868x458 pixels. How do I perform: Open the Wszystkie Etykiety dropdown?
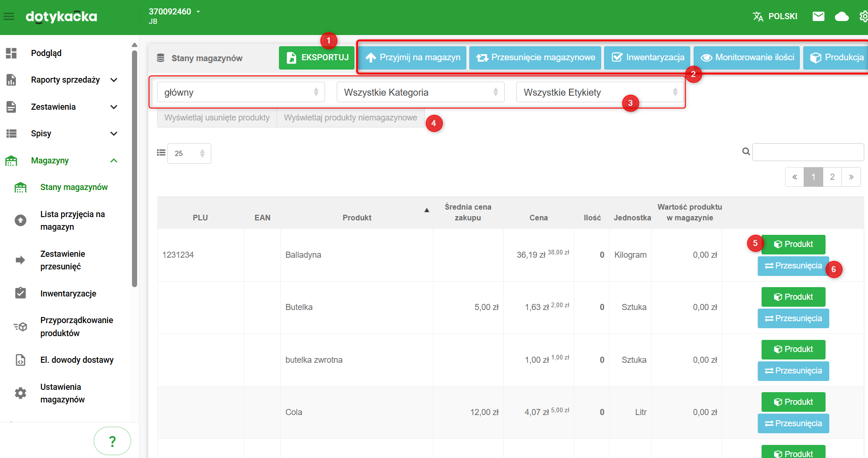[600, 92]
